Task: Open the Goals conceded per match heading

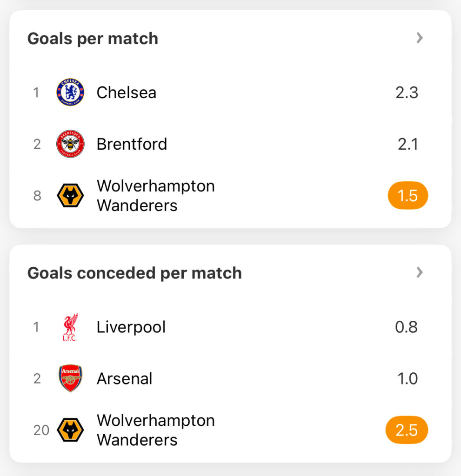Action: click(134, 273)
